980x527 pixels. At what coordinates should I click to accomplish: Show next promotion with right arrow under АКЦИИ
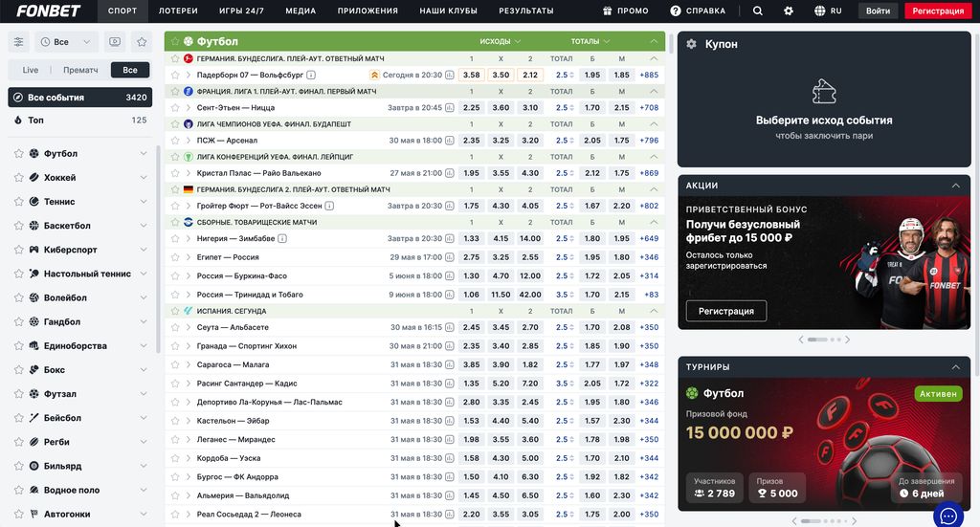point(848,340)
